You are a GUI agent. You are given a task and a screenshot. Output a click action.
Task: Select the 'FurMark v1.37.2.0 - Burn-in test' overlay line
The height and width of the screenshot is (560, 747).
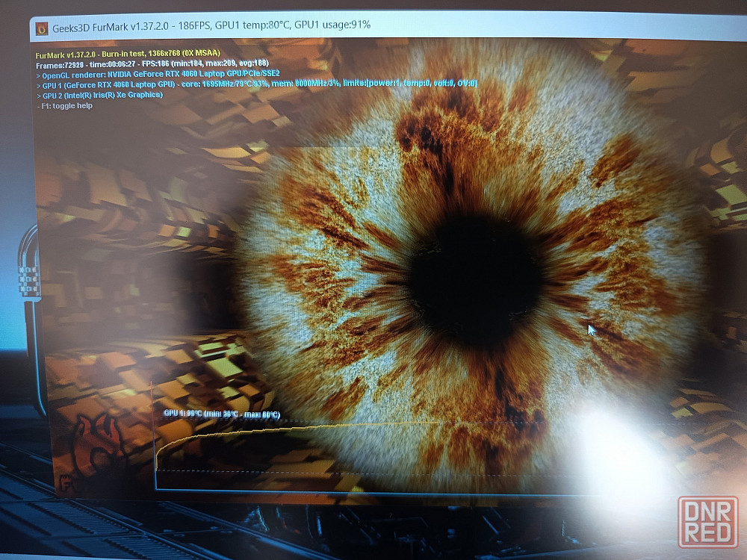pyautogui.click(x=128, y=53)
